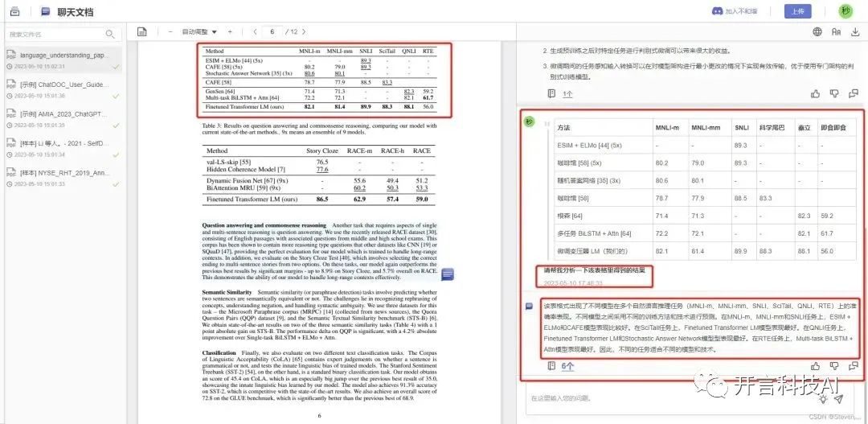Click the 聊天文档 logo icon
Viewport: 868px width, 424px height.
pos(45,11)
